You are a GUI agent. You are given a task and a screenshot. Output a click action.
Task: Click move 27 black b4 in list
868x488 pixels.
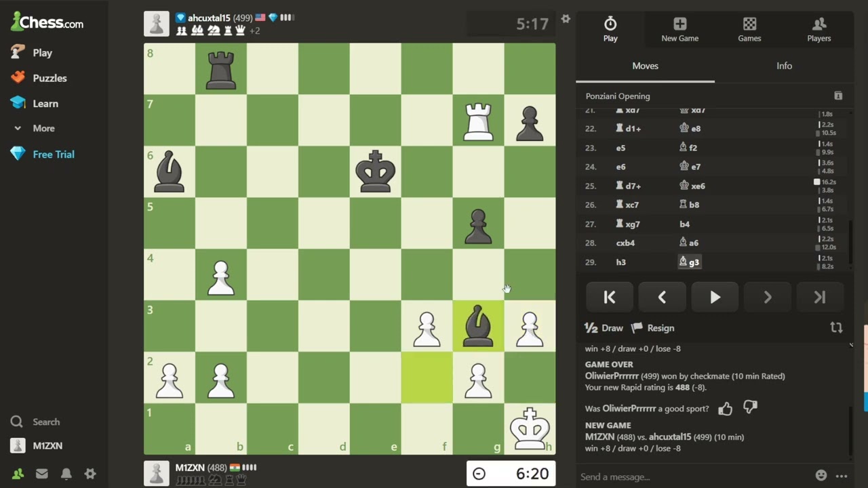(684, 224)
